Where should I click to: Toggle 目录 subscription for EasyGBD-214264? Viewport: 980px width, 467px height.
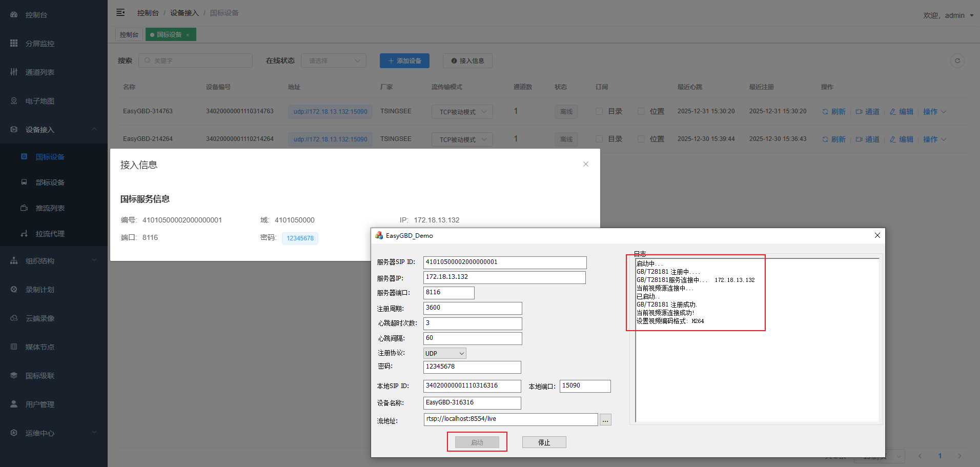599,139
